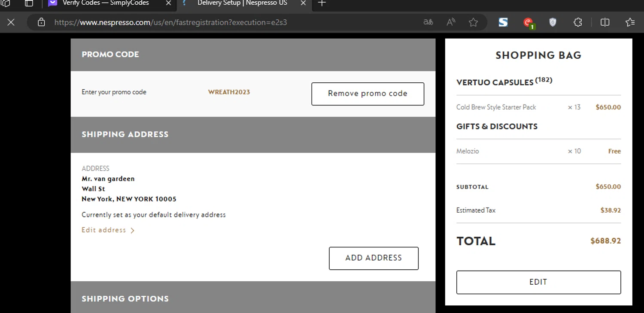Image resolution: width=644 pixels, height=313 pixels.
Task: Open the read aloud icon in address bar
Action: click(x=451, y=22)
